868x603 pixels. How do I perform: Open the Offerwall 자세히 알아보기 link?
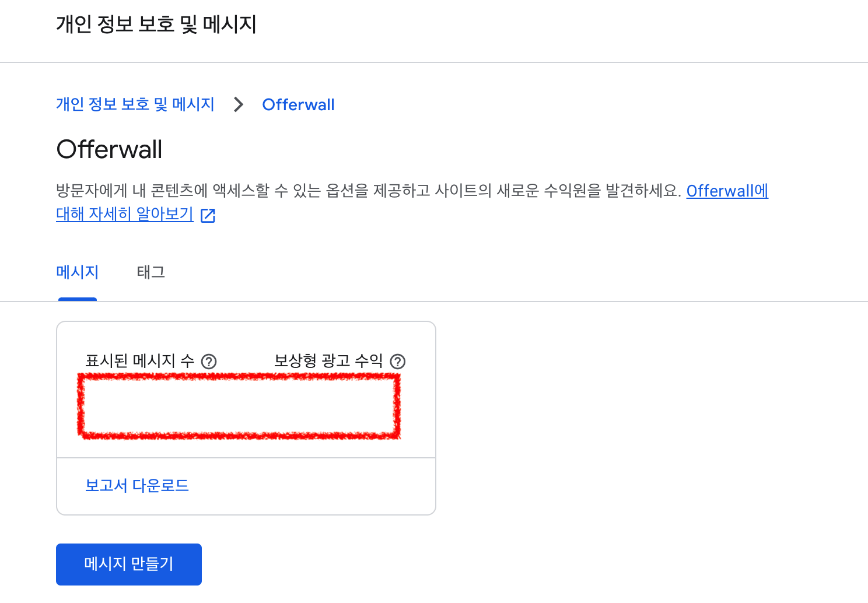[727, 191]
